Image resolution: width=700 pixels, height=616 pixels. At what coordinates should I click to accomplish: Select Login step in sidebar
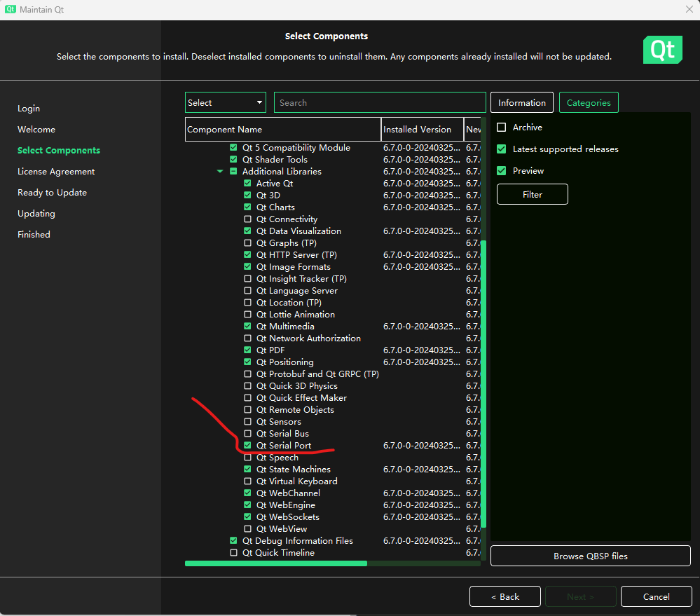point(29,109)
